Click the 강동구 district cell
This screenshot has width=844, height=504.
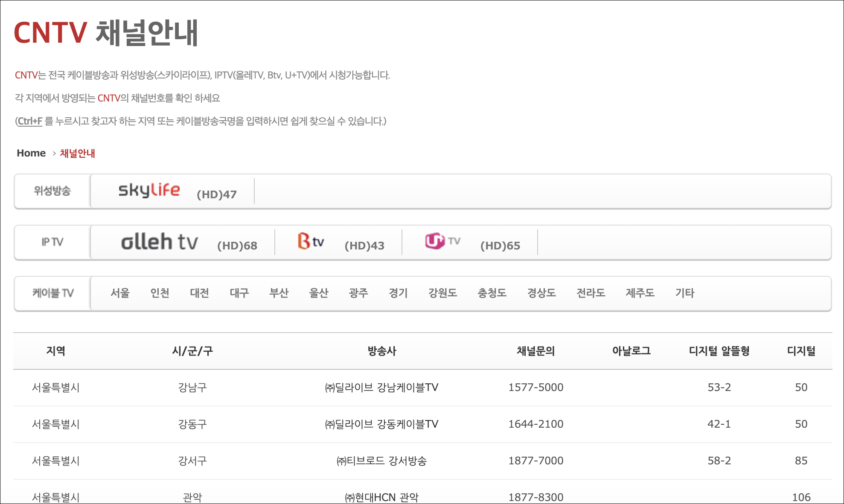coord(192,424)
